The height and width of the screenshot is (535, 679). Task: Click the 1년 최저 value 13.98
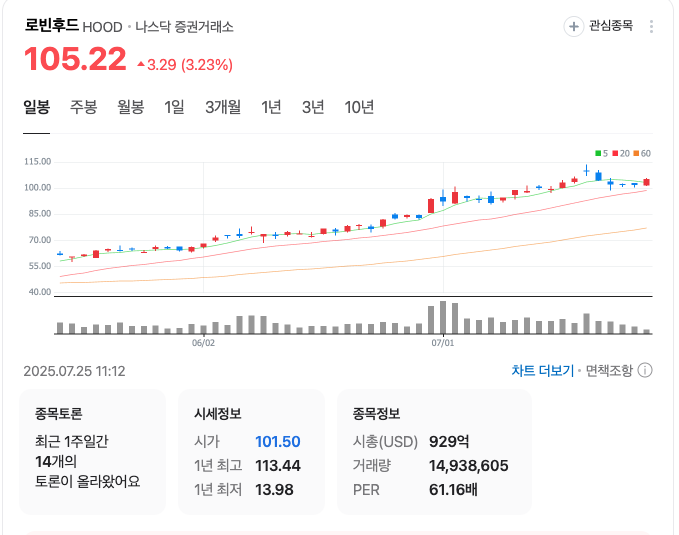click(x=274, y=490)
